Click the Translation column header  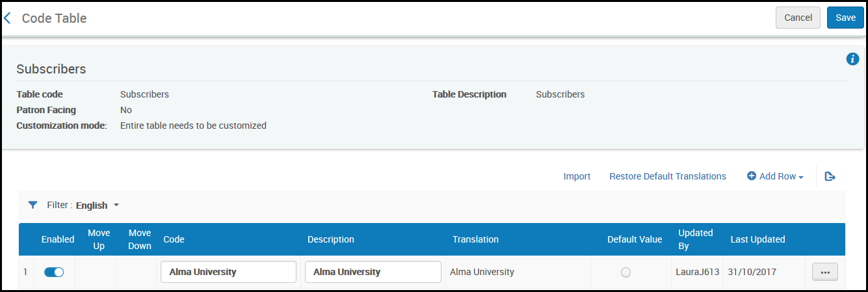click(x=475, y=239)
